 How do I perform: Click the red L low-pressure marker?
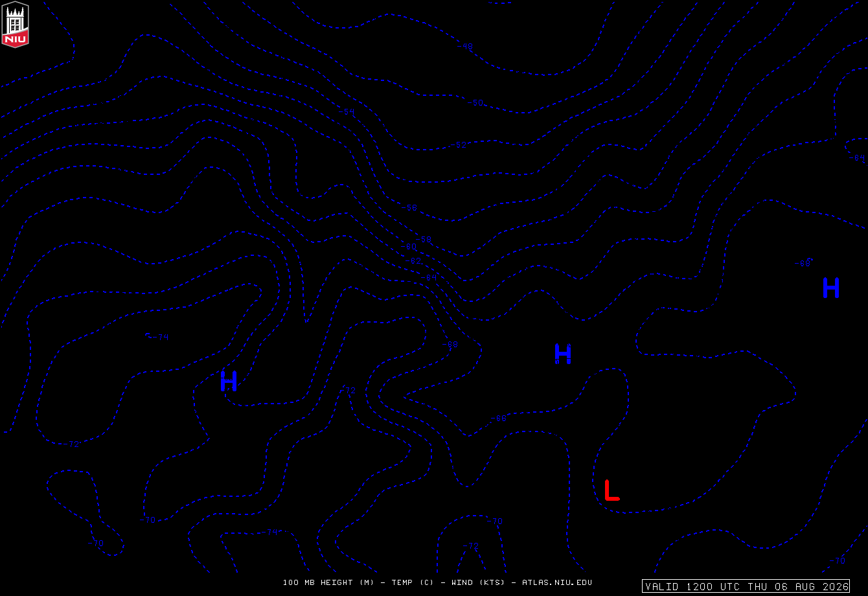pos(611,490)
